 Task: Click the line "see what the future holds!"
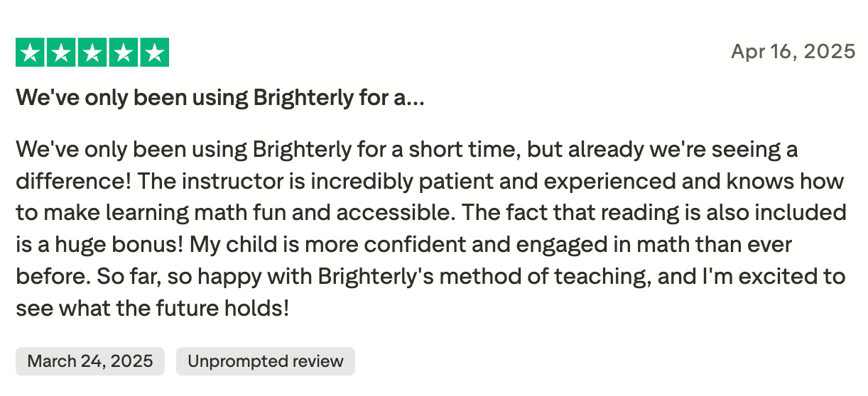coord(153,309)
